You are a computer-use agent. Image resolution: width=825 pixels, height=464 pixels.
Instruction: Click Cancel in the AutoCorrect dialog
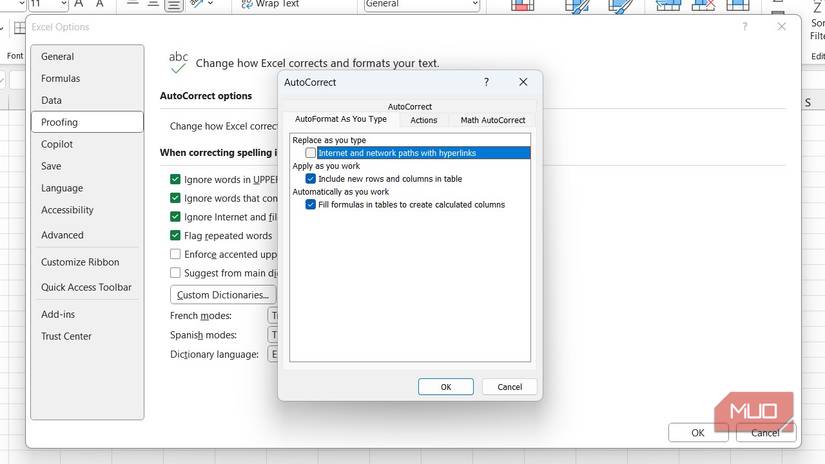point(510,387)
